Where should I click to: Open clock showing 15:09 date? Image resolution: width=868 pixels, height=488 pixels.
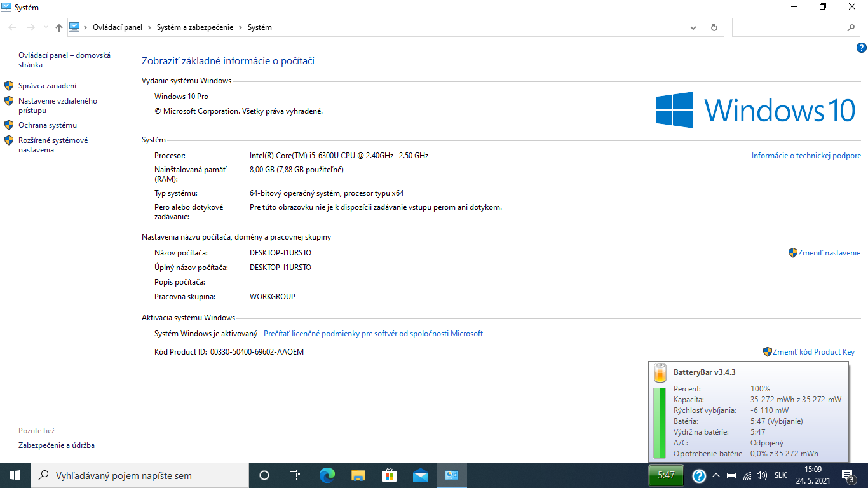point(813,475)
